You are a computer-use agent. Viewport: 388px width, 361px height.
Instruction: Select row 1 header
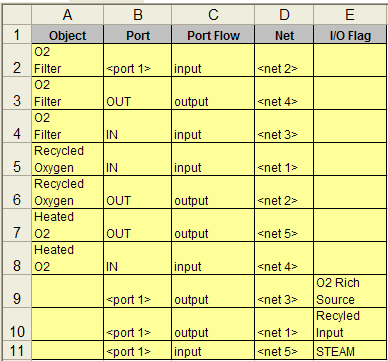point(17,34)
